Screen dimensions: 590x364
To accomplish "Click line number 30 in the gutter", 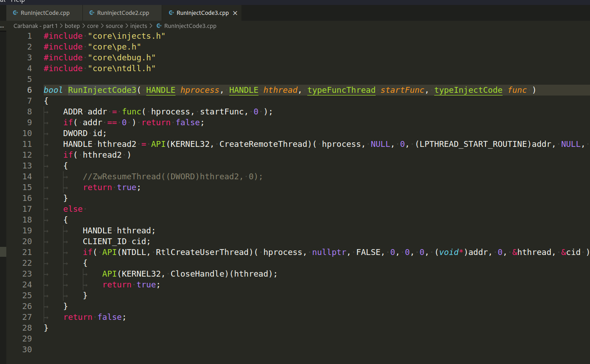I will click(27, 350).
